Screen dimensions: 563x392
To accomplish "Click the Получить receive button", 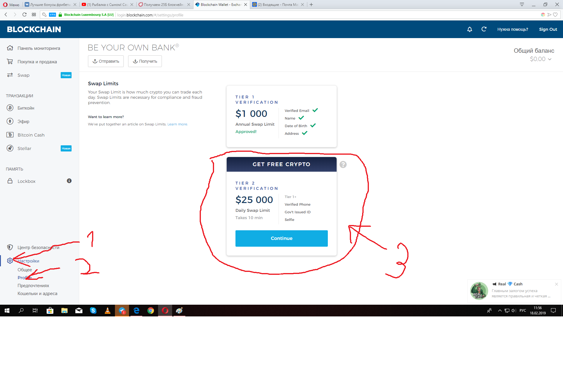I will 145,61.
